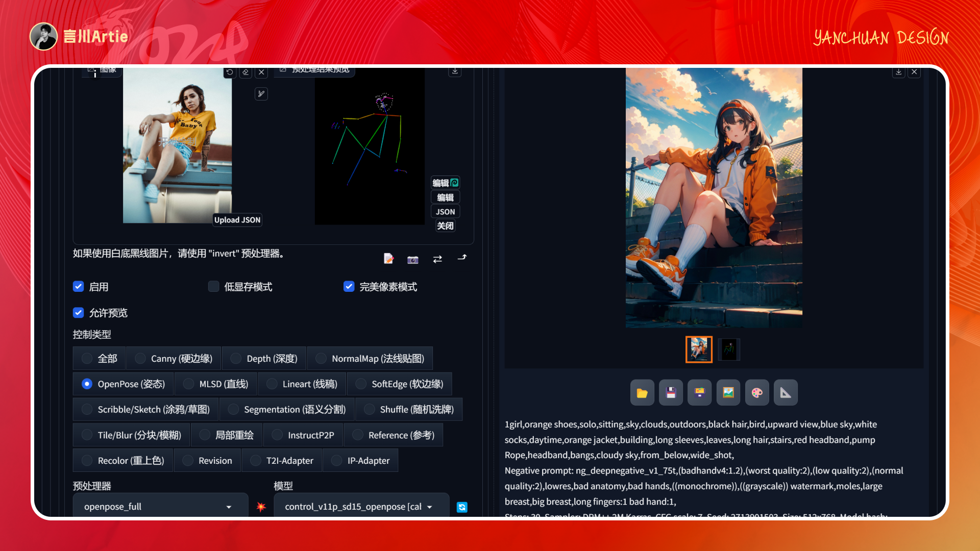Choose Depth (深度) control type
Image resolution: width=980 pixels, height=551 pixels.
coord(236,358)
